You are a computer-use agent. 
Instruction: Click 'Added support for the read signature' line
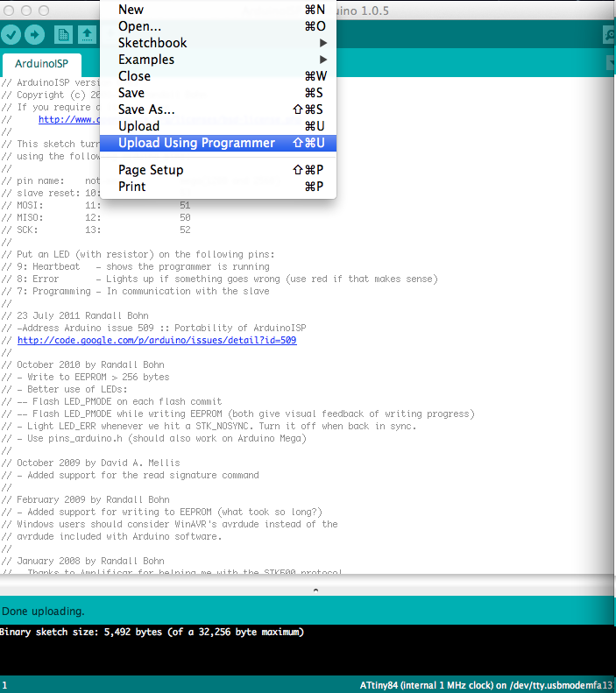point(130,475)
